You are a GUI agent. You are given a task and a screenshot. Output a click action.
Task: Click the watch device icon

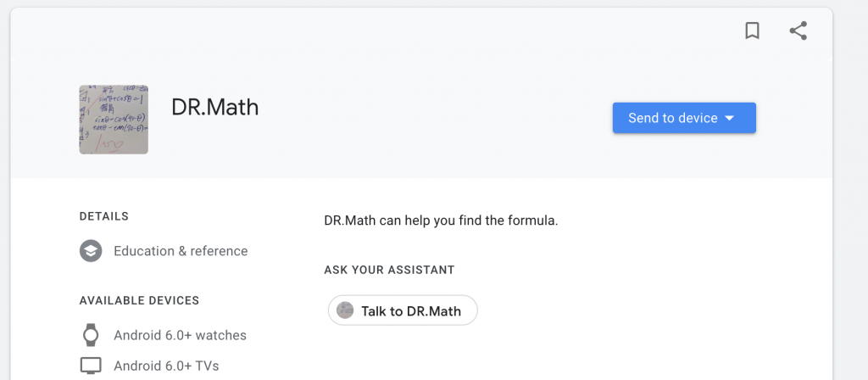click(x=91, y=335)
